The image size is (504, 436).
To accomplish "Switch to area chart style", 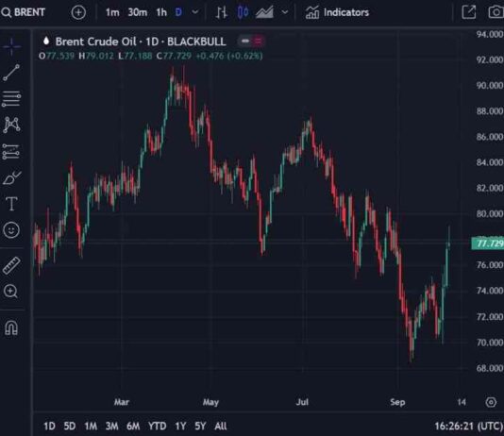I will (264, 12).
